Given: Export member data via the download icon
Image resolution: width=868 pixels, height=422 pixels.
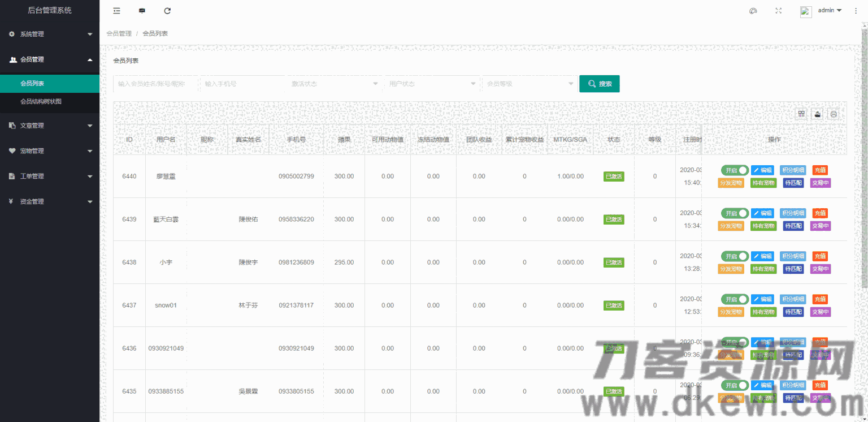Looking at the screenshot, I should 817,113.
